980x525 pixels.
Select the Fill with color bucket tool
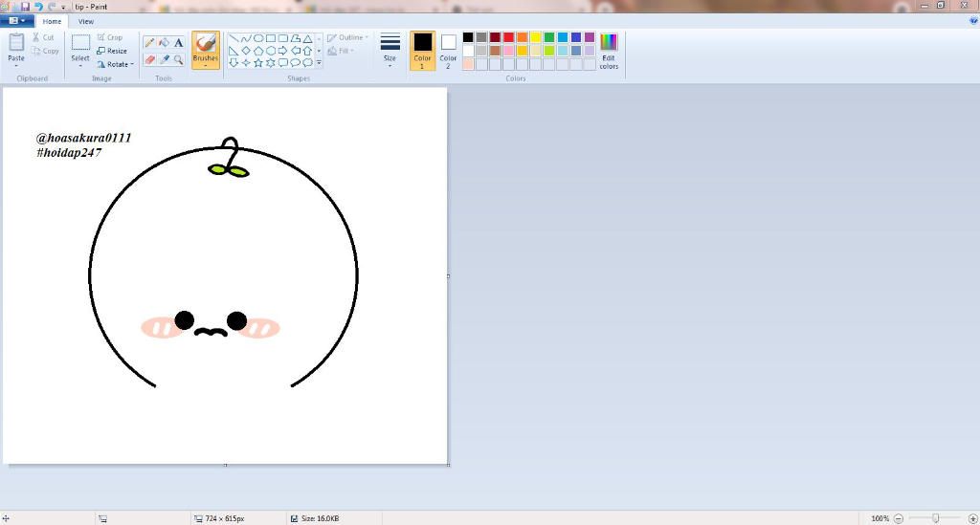(164, 43)
